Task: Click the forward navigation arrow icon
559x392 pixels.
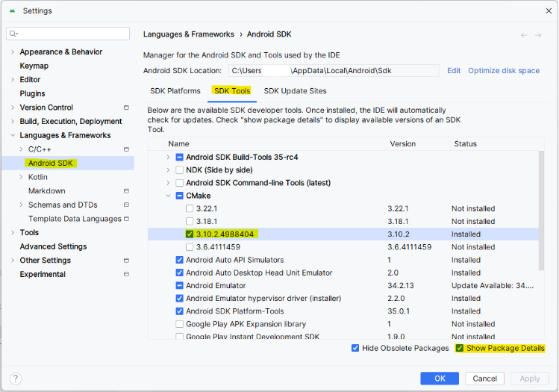Action: [x=538, y=35]
